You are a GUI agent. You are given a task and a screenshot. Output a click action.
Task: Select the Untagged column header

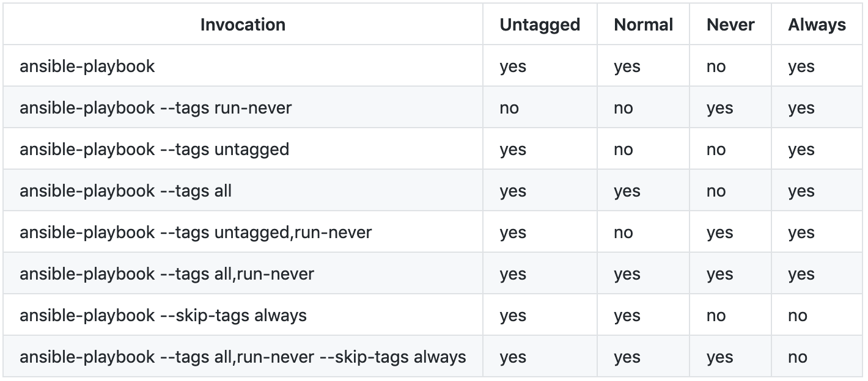(540, 24)
